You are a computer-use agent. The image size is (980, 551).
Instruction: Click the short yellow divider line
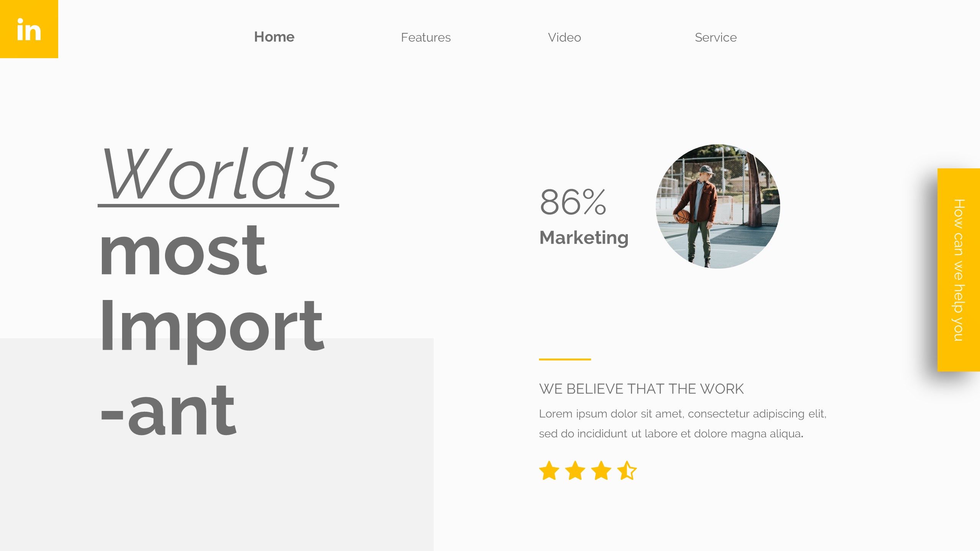pos(565,359)
